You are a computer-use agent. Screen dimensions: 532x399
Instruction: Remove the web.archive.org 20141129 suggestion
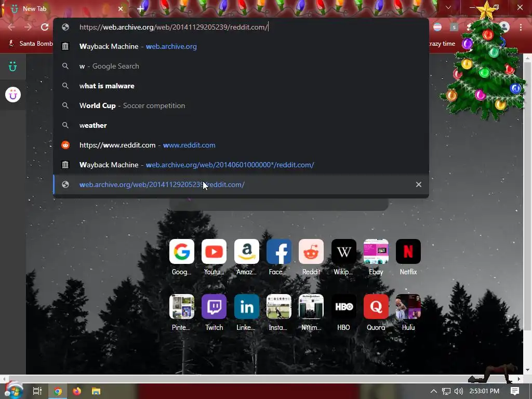click(419, 184)
